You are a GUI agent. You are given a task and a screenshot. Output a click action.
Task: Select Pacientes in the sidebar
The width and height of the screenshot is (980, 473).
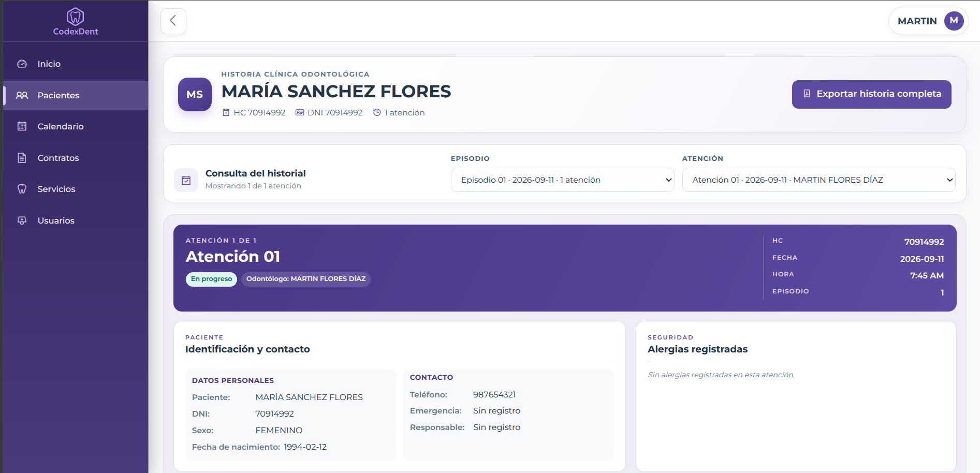tap(76, 95)
